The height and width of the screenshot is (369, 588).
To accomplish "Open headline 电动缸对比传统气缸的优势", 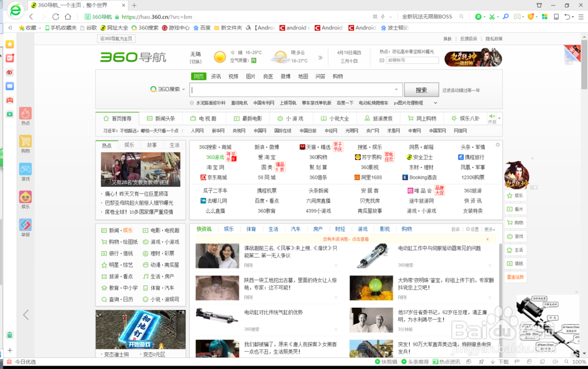I will pos(273,313).
